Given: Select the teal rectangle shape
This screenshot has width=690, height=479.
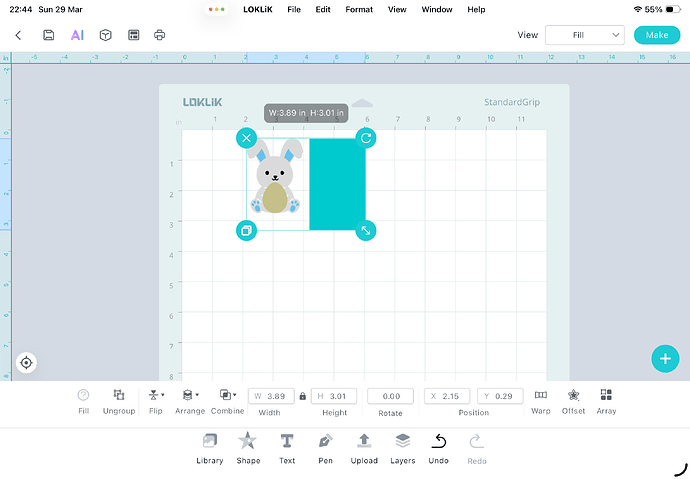Looking at the screenshot, I should 338,185.
